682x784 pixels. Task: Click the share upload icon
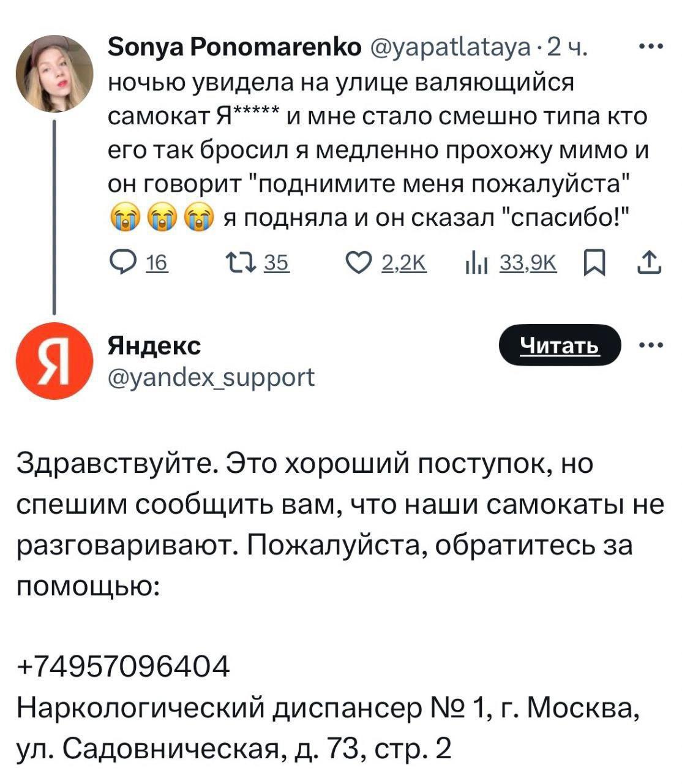point(650,263)
